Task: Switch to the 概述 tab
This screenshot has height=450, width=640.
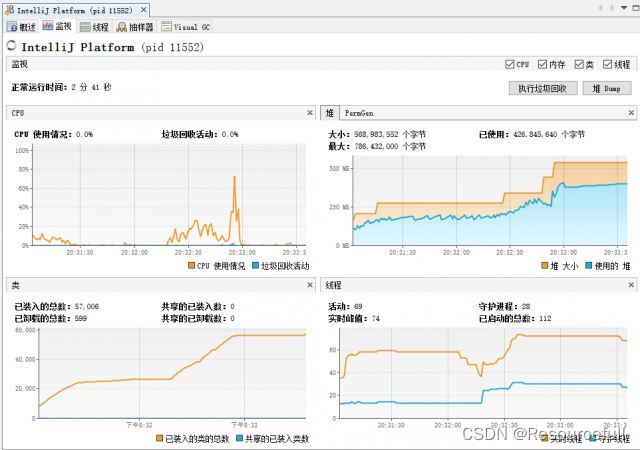Action: tap(21, 27)
